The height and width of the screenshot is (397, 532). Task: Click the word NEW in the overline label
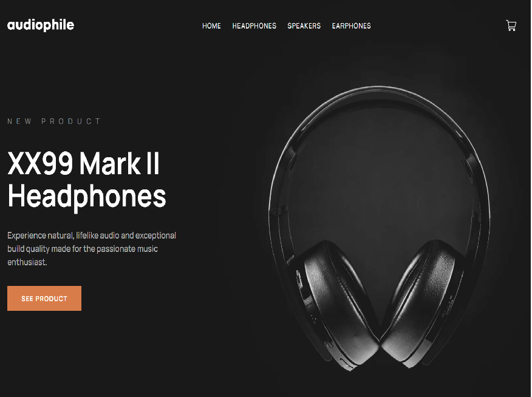click(x=19, y=121)
